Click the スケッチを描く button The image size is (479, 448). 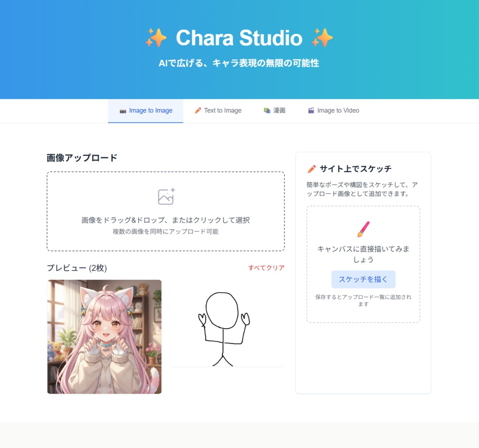pos(363,279)
